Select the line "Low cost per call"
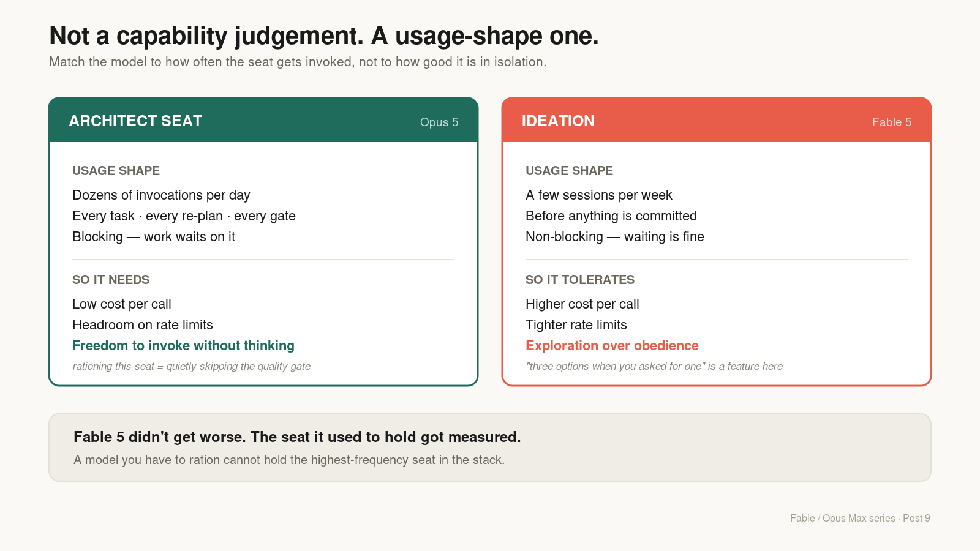The width and height of the screenshot is (980, 551). pos(122,304)
